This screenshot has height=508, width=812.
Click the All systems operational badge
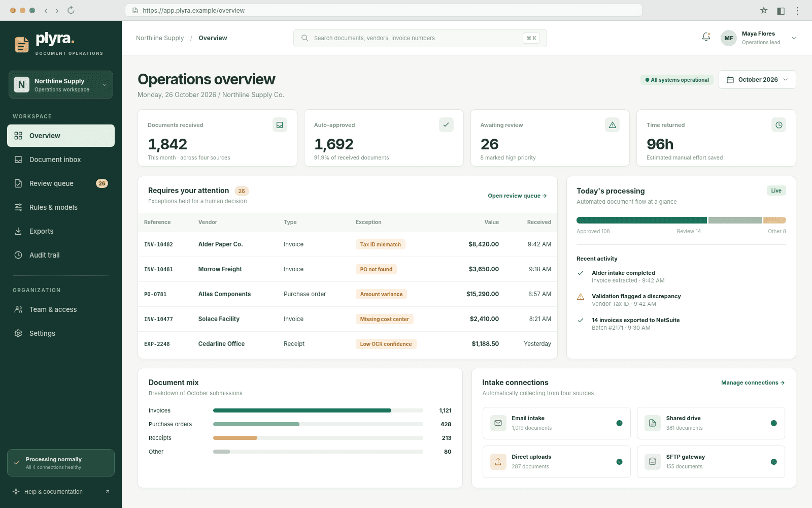tap(677, 80)
